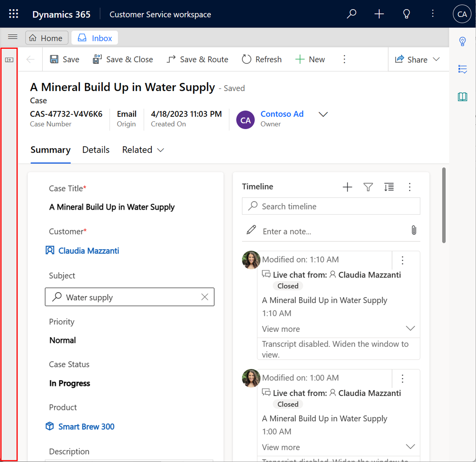The height and width of the screenshot is (462, 476).
Task: Click the Case Title field value
Action: [112, 207]
